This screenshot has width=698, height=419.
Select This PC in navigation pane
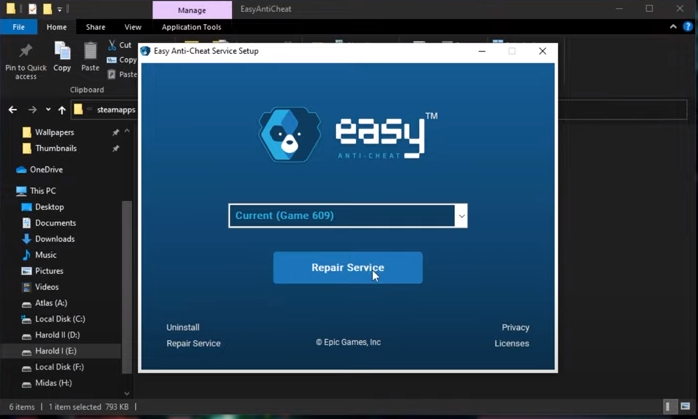[x=43, y=191]
